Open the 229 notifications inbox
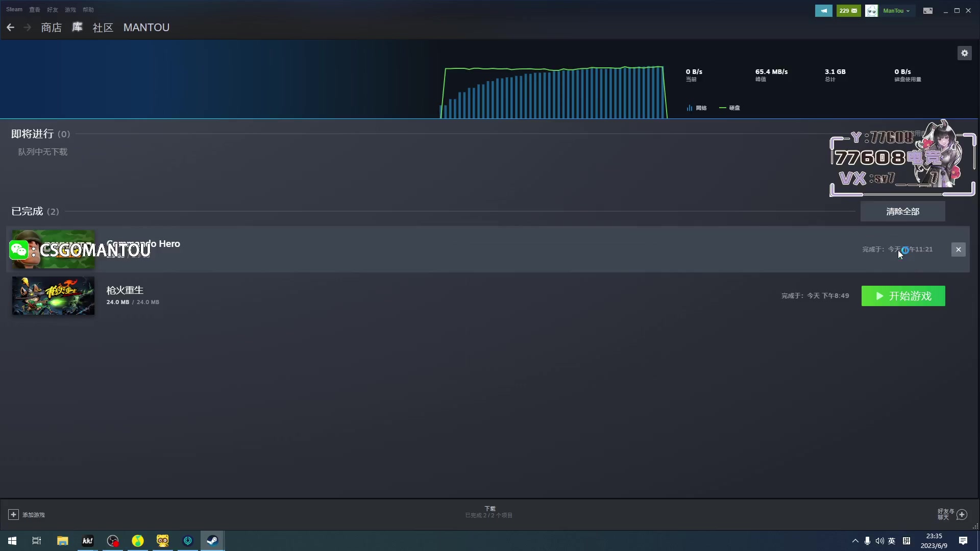The width and height of the screenshot is (980, 551). click(x=848, y=11)
